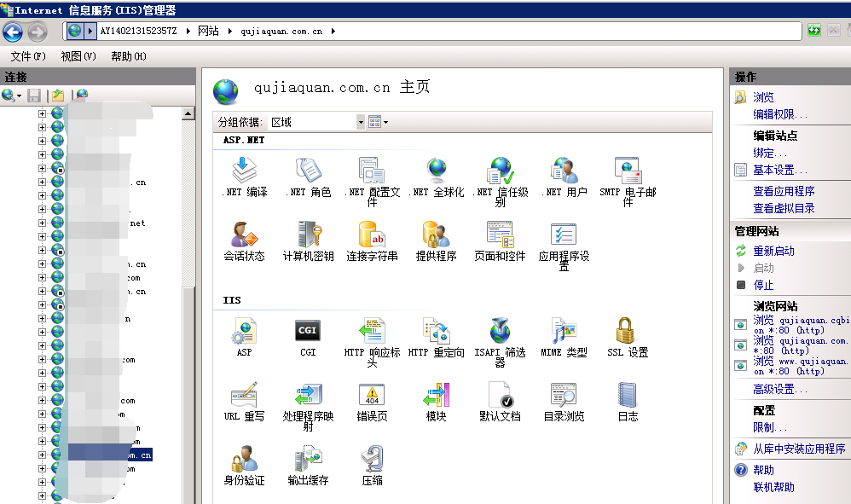Click the Back navigation button

[13, 32]
